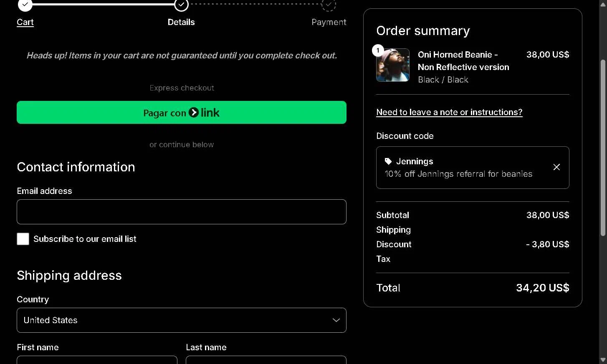Viewport: 607px width, 364px height.
Task: Click the discount tag icon next to Jennings
Action: (388, 161)
